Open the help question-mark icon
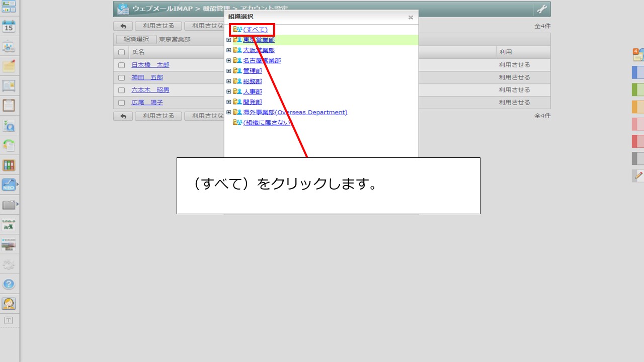 click(x=10, y=284)
